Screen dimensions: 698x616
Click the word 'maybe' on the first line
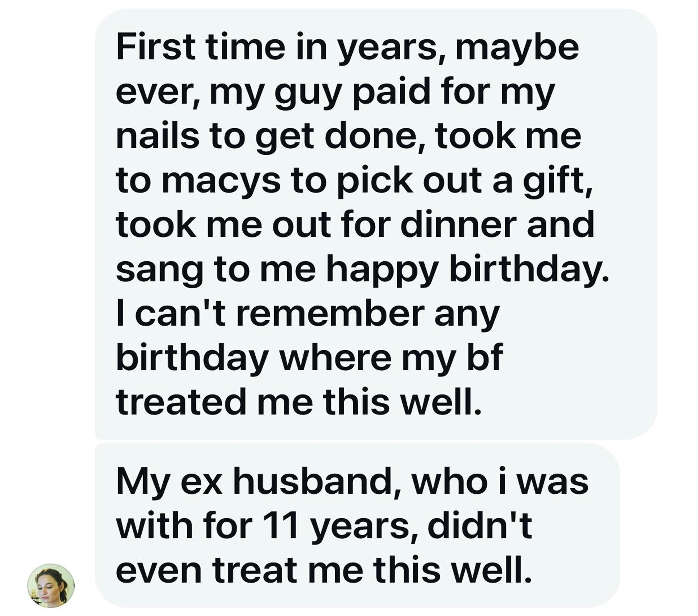(x=517, y=47)
